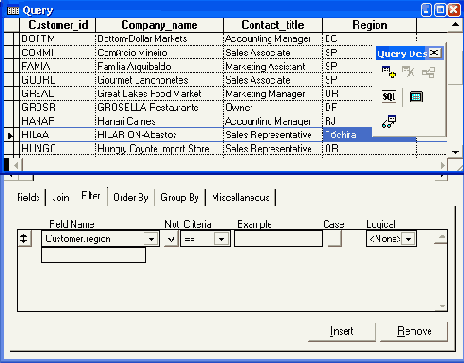The height and width of the screenshot is (363, 464).
Task: Click the Example text input field
Action: [x=278, y=239]
